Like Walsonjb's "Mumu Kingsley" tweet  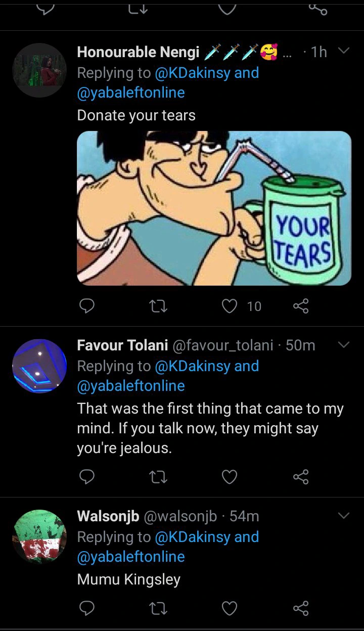[x=230, y=607]
